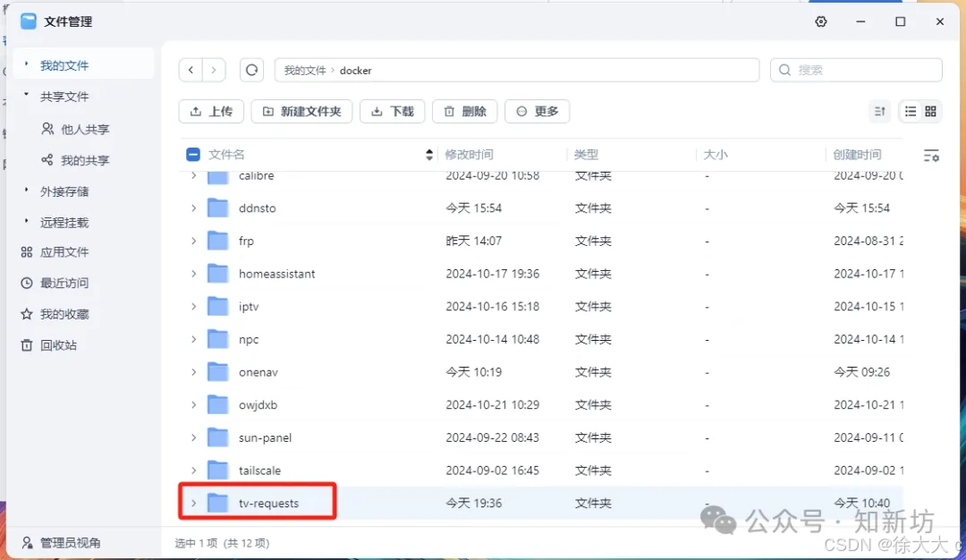Expand the frp folder chevron
966x560 pixels.
193,241
